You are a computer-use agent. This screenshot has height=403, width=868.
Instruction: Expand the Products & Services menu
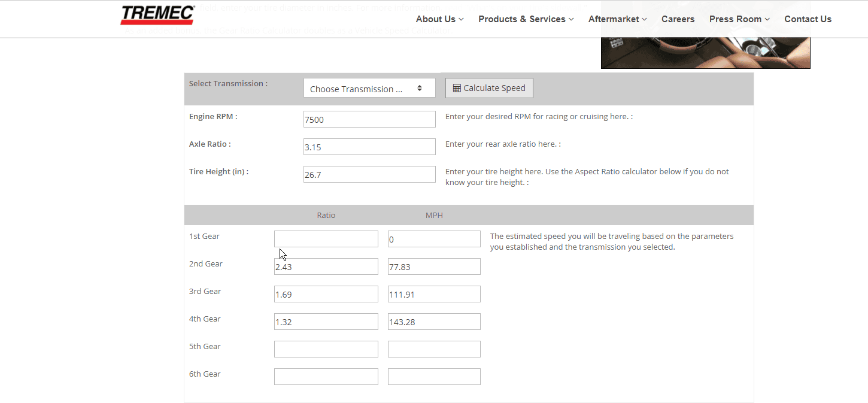(526, 19)
